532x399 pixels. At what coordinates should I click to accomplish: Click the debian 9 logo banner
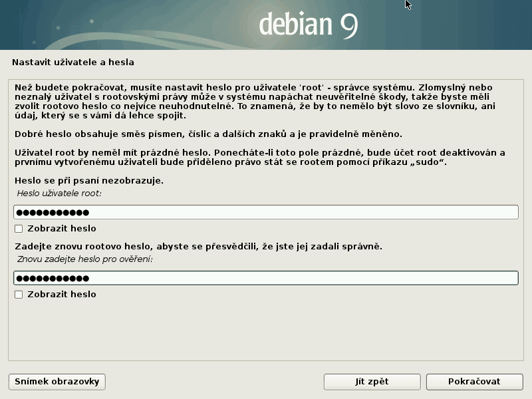point(266,25)
